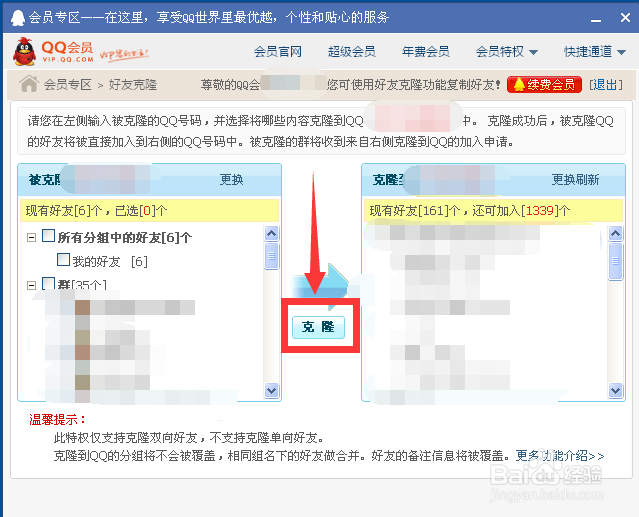
Task: Open the 更多功能介绍>> link
Action: pyautogui.click(x=560, y=455)
